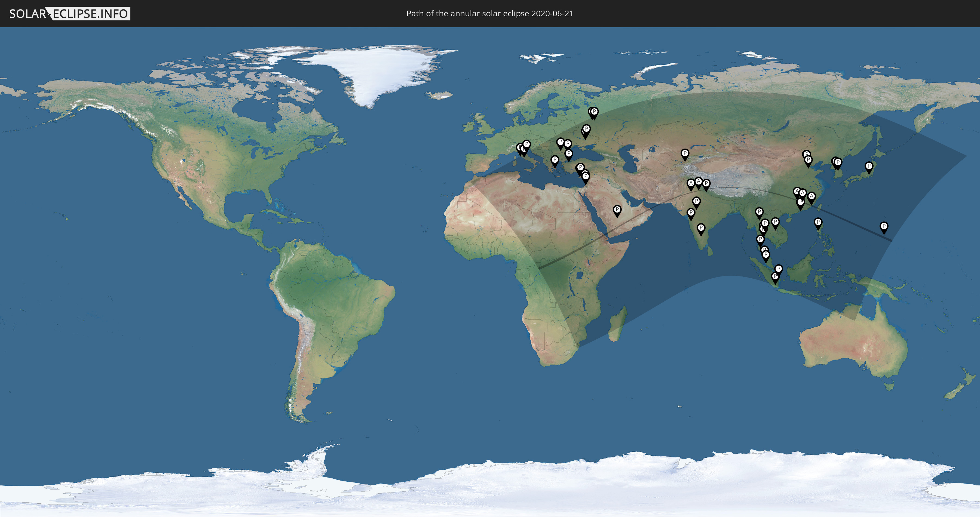This screenshot has width=980, height=517.
Task: Click the P pin in Saudi Arabia
Action: pos(617,211)
